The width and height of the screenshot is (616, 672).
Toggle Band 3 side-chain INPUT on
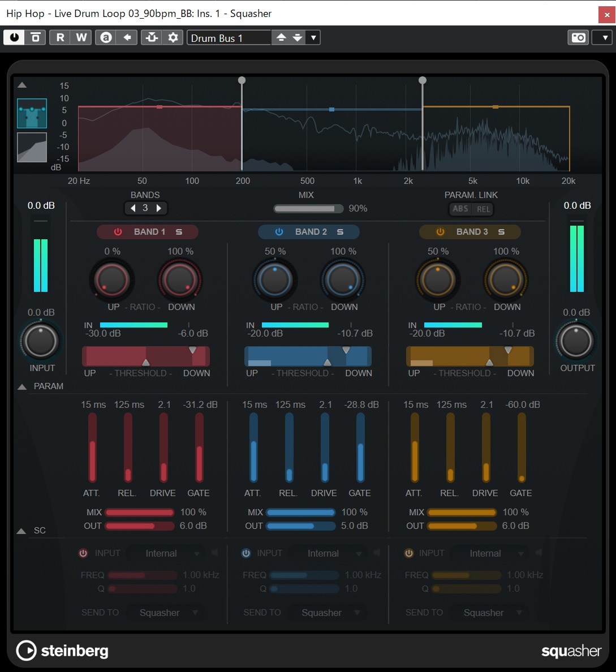(x=408, y=553)
